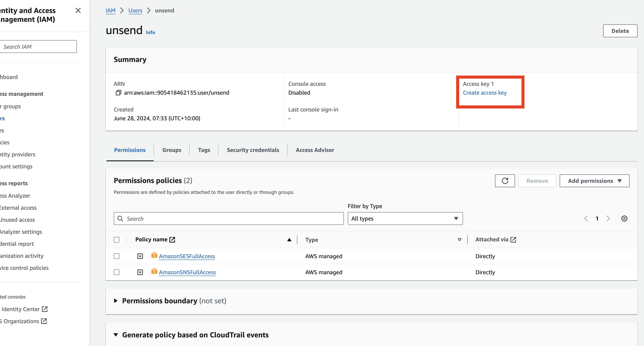The width and height of the screenshot is (644, 346).
Task: Tick the AmazonSNSFullAccess checkbox
Action: 117,272
